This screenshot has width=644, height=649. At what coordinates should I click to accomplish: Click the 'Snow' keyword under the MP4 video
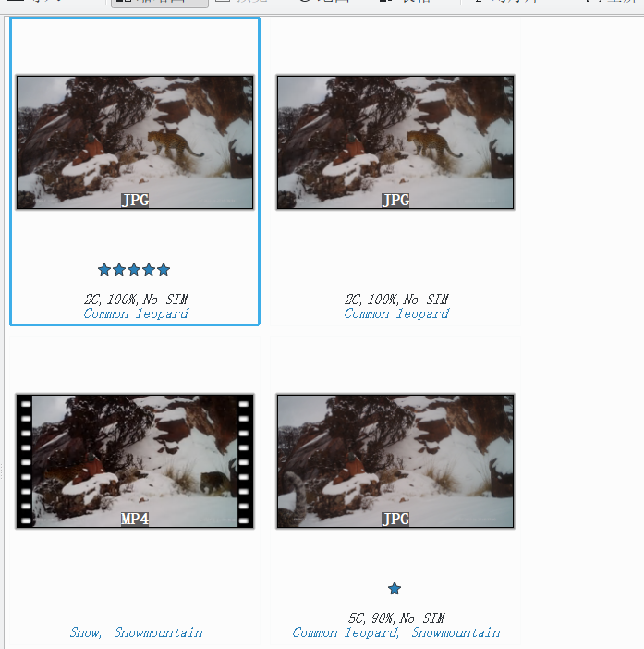(85, 633)
